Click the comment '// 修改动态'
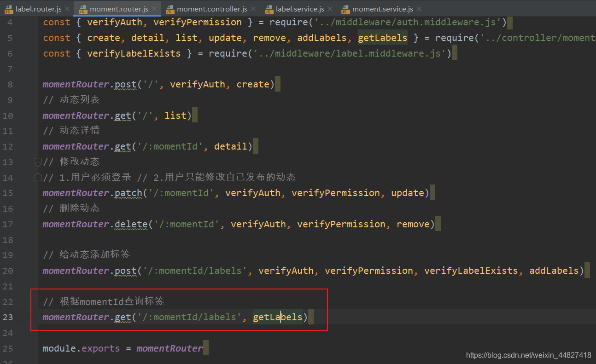596x364 pixels. [71, 162]
